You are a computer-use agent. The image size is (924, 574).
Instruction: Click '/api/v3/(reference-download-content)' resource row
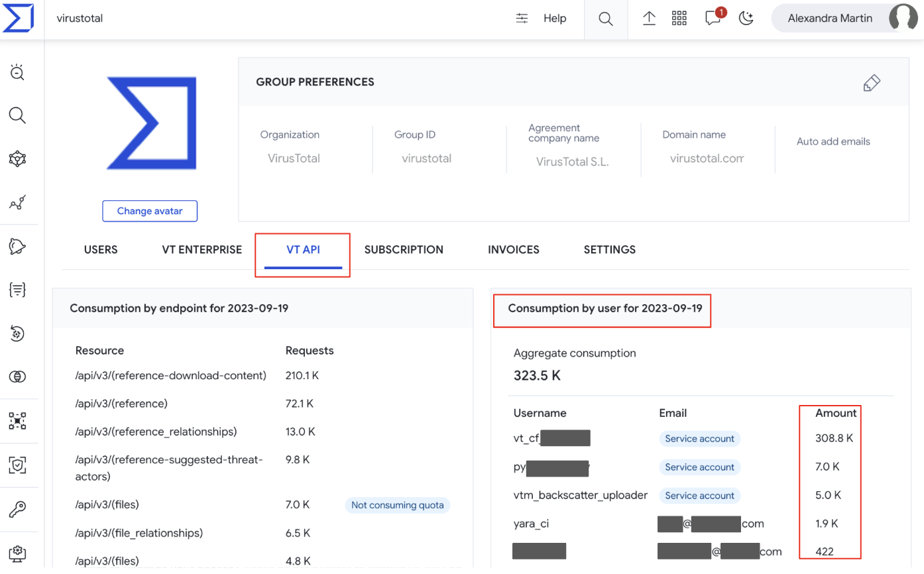click(x=171, y=375)
